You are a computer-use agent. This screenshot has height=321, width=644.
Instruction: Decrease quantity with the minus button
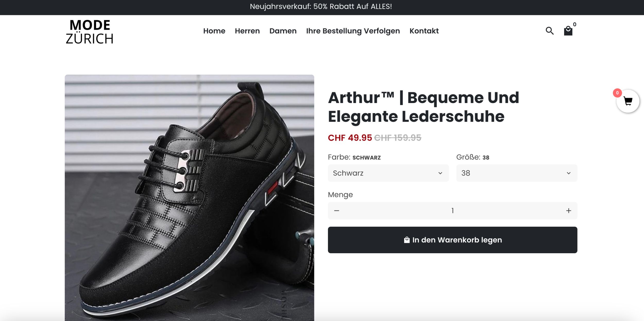(336, 211)
